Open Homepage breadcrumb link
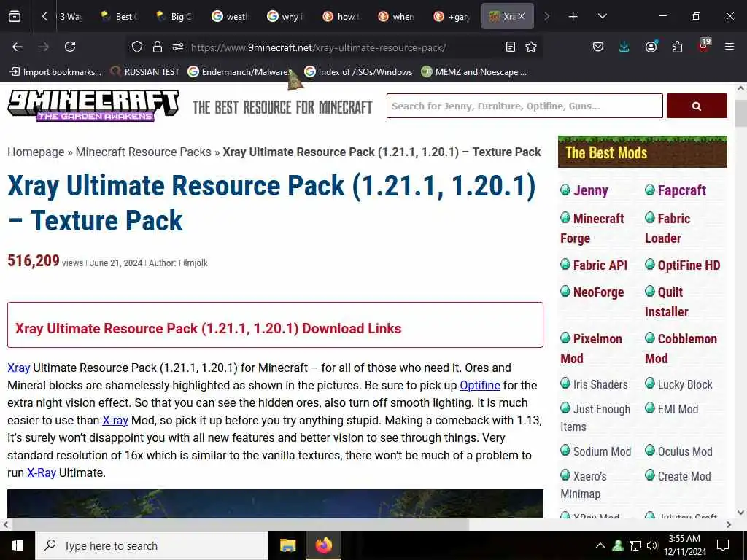 (36, 152)
